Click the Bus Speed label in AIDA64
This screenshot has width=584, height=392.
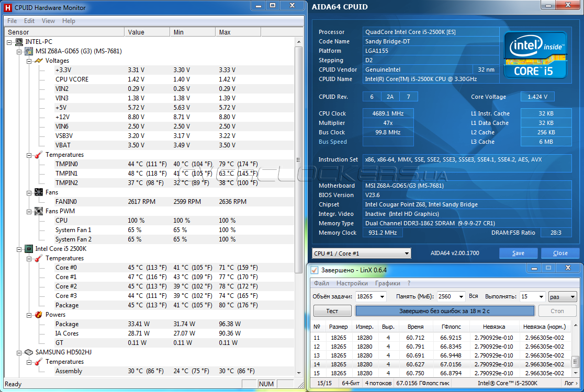pos(333,142)
